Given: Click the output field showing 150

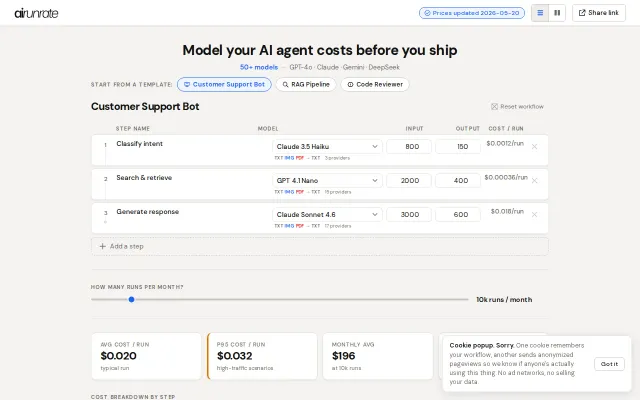Looking at the screenshot, I should [x=458, y=147].
